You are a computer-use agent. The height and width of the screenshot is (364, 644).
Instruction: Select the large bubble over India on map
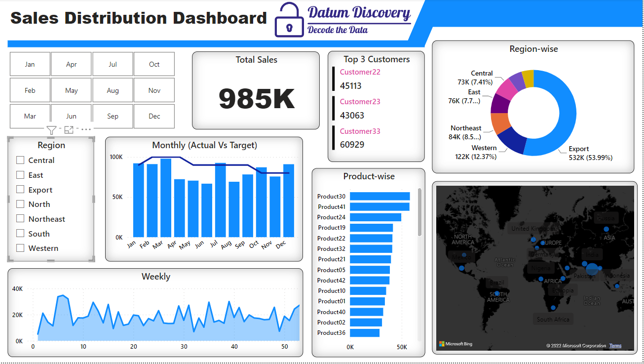pyautogui.click(x=592, y=269)
